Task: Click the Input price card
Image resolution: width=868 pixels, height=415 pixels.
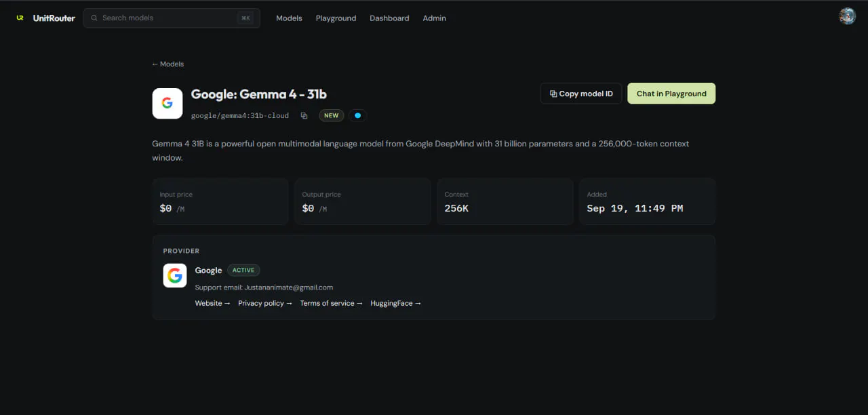Action: pos(220,201)
